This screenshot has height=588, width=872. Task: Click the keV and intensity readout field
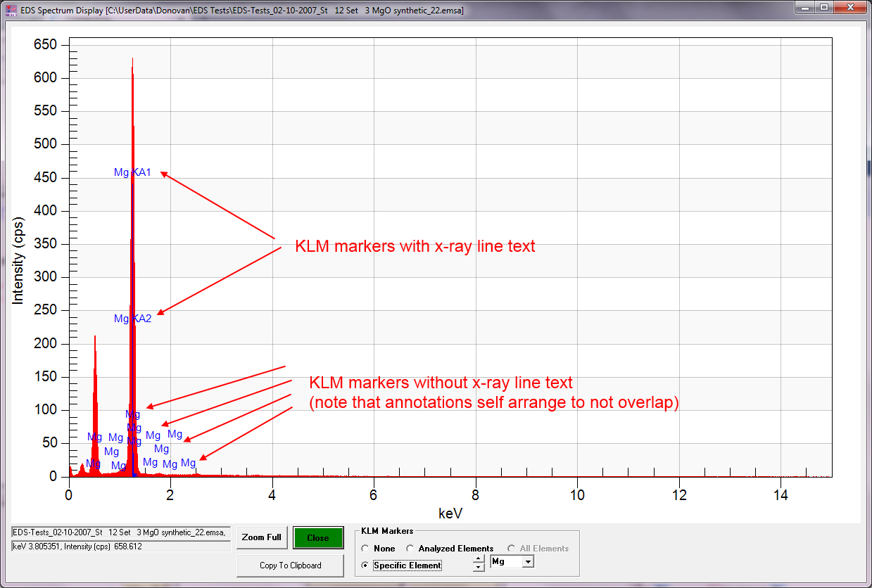tap(121, 546)
